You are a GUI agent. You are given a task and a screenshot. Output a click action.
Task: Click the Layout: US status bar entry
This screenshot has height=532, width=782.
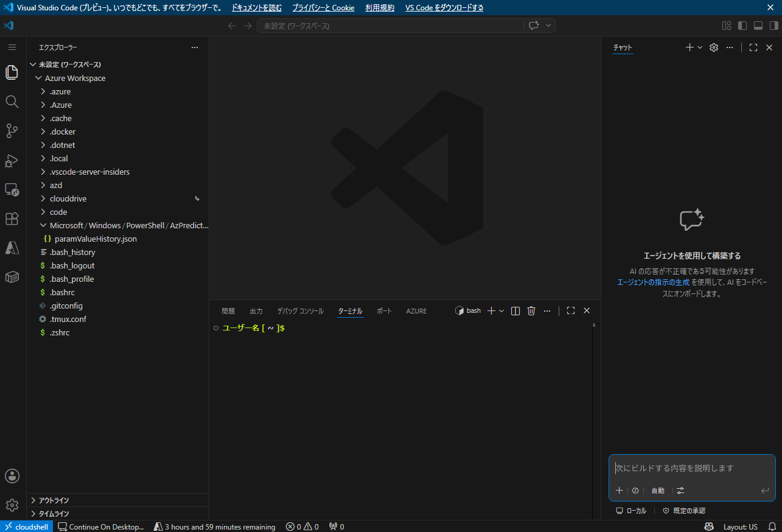tap(740, 527)
